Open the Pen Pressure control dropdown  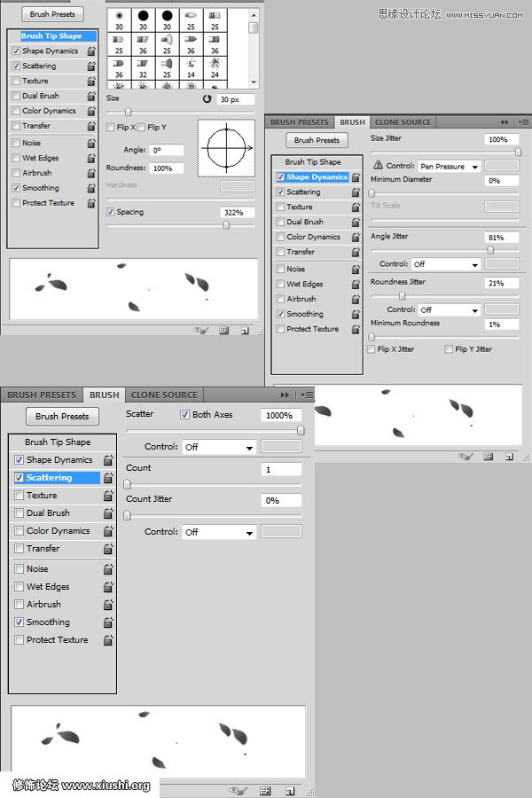pyautogui.click(x=450, y=167)
